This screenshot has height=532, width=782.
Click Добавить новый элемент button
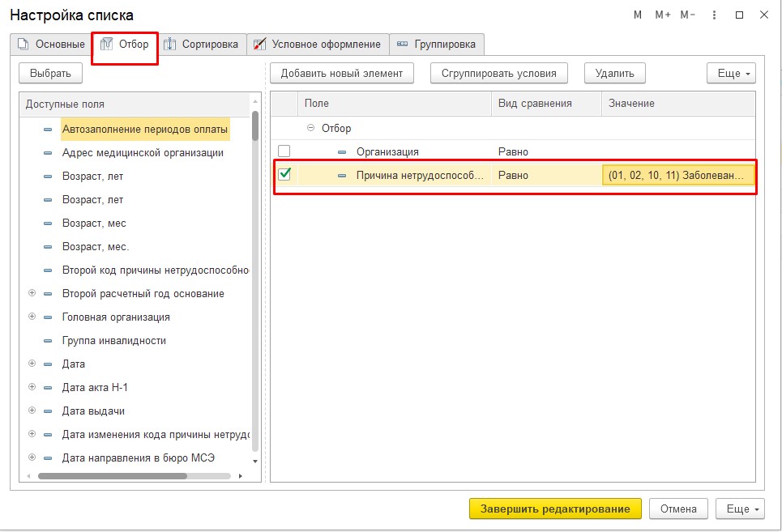coord(342,74)
